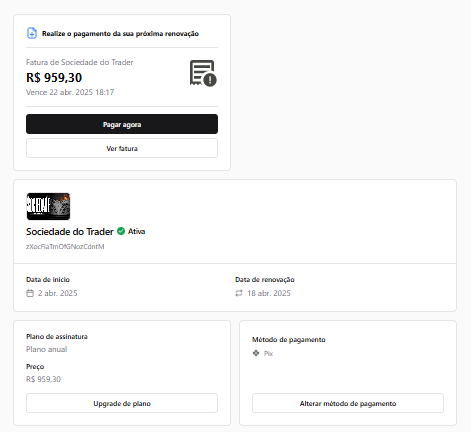Viewport: 471px width, 432px height.
Task: Click the Ativa status label
Action: click(x=137, y=231)
